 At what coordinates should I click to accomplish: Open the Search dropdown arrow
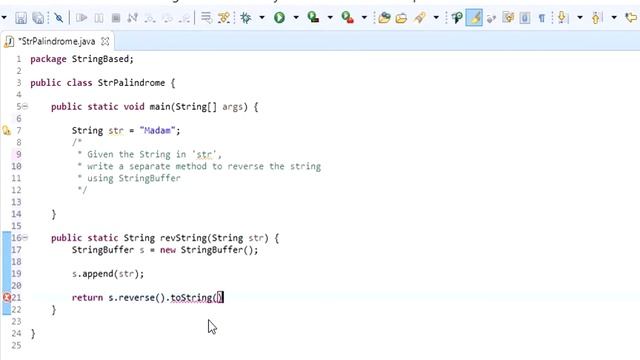pyautogui.click(x=436, y=18)
